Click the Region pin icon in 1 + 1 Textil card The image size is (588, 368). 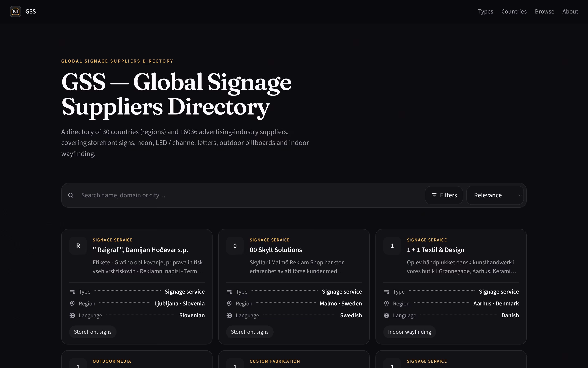(x=386, y=304)
